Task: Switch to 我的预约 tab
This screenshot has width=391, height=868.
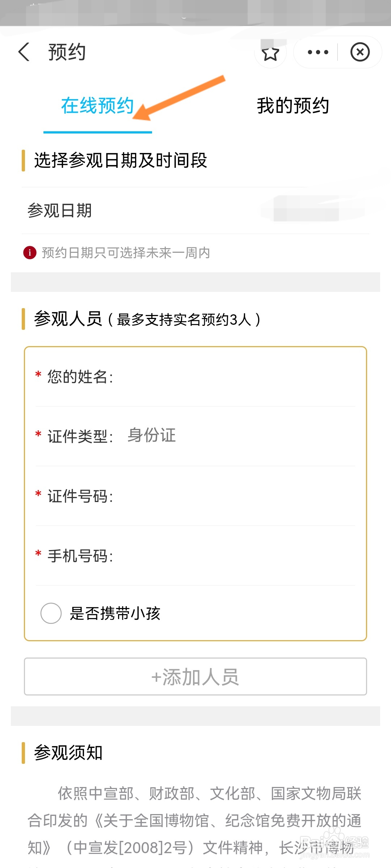Action: point(293,106)
